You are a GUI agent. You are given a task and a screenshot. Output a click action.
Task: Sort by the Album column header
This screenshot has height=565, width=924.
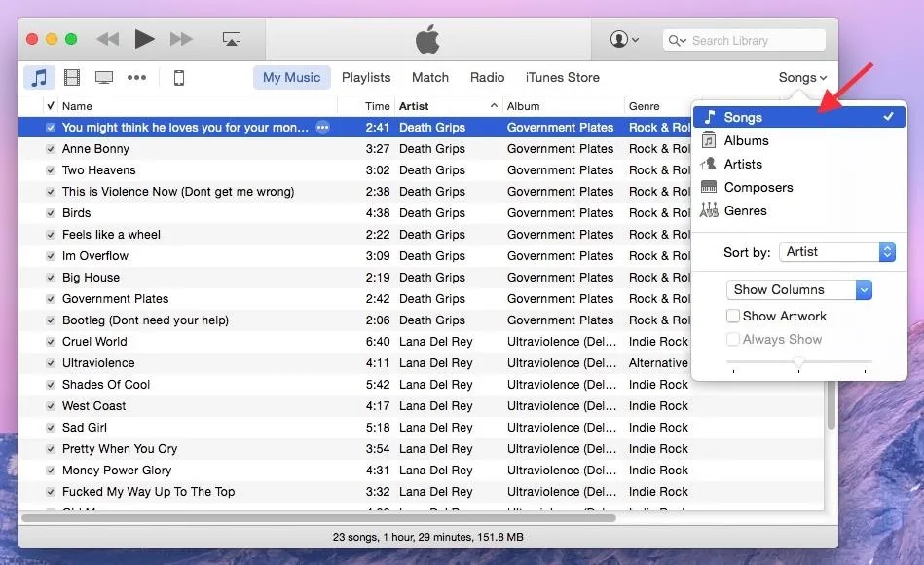point(564,106)
